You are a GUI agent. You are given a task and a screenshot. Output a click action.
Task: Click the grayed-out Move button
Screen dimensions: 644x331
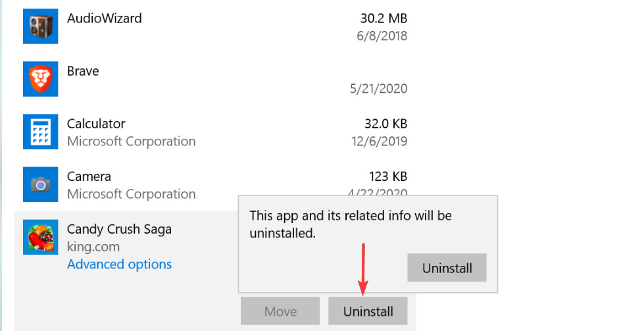click(280, 311)
